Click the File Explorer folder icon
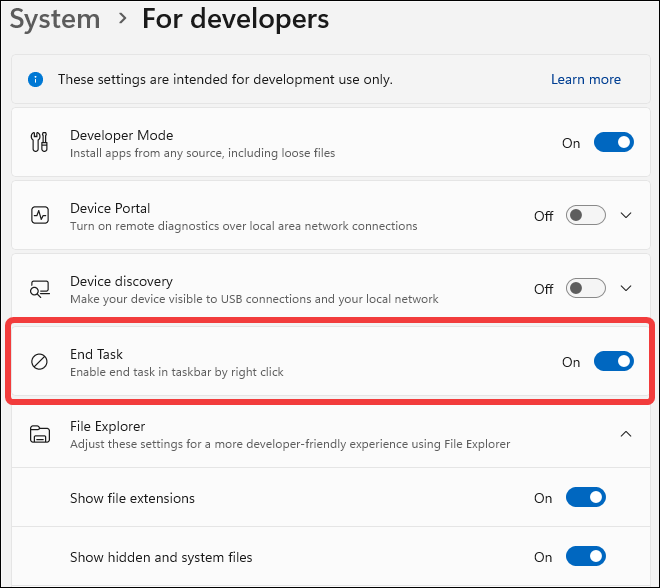Screen dimensions: 660x588 (x=40, y=434)
